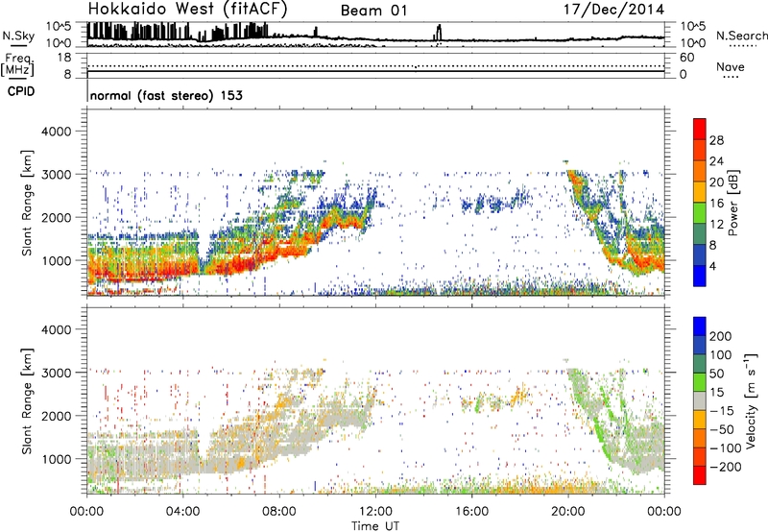Click the '18' label on the frequency axis
The image size is (768, 532).
click(x=63, y=58)
